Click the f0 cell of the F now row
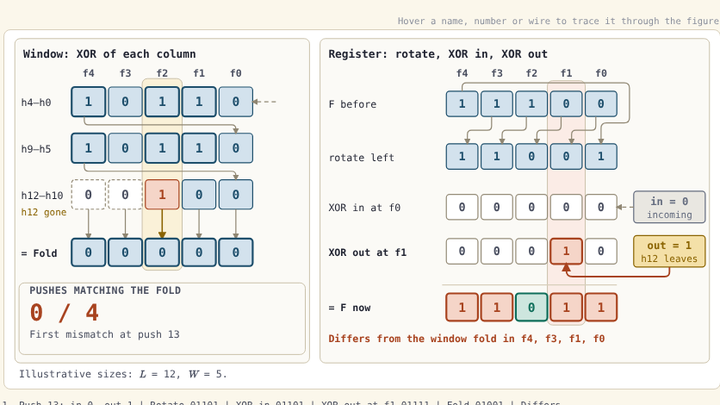This screenshot has height=405, width=720. 601,307
